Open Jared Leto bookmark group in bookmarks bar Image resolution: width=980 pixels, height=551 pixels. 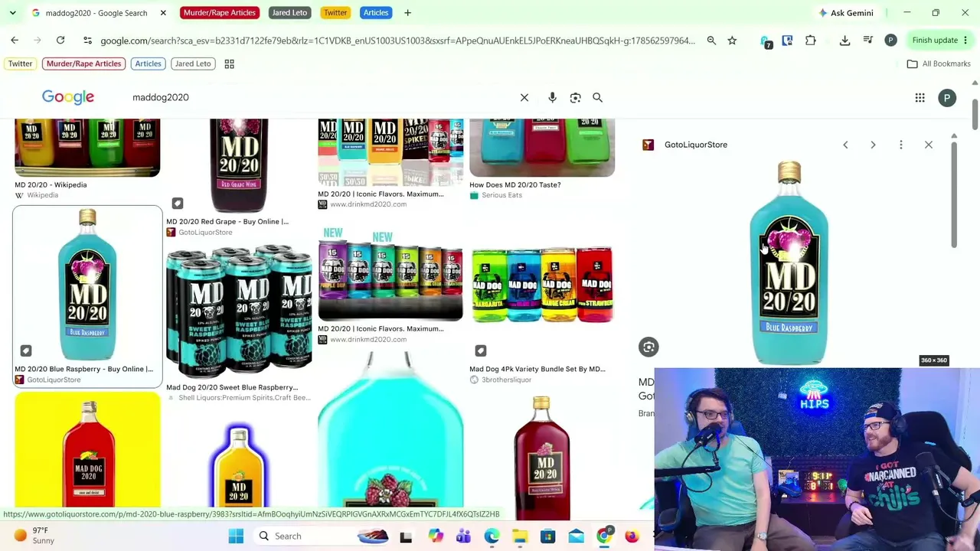193,64
